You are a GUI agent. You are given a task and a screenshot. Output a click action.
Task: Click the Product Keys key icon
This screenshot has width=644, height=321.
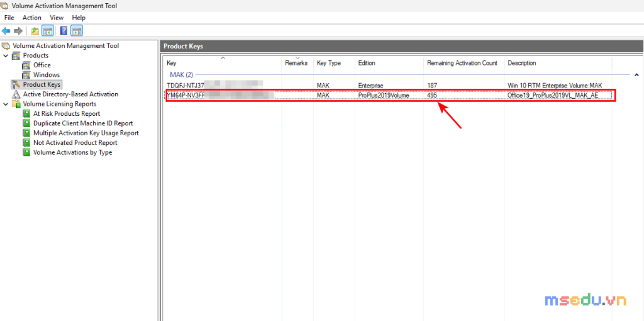(x=16, y=85)
